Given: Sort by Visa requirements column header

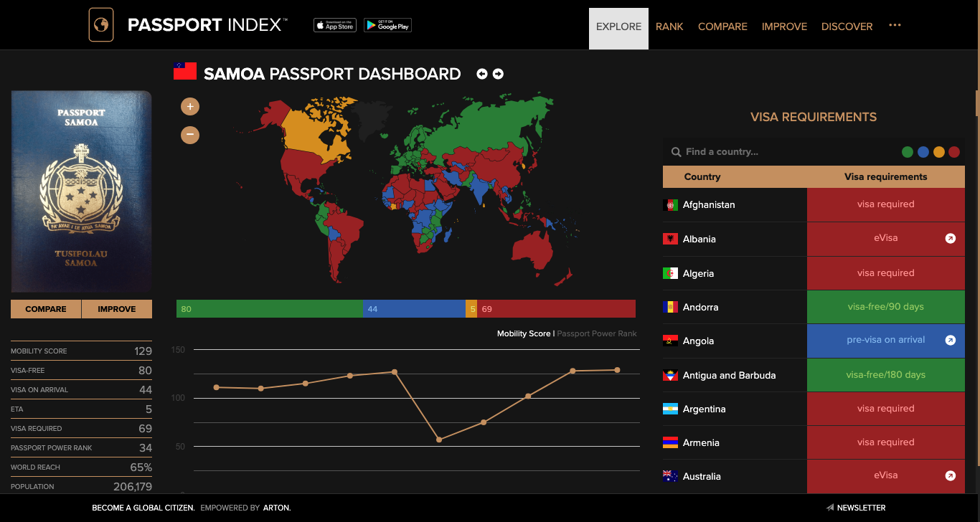Looking at the screenshot, I should click(885, 177).
